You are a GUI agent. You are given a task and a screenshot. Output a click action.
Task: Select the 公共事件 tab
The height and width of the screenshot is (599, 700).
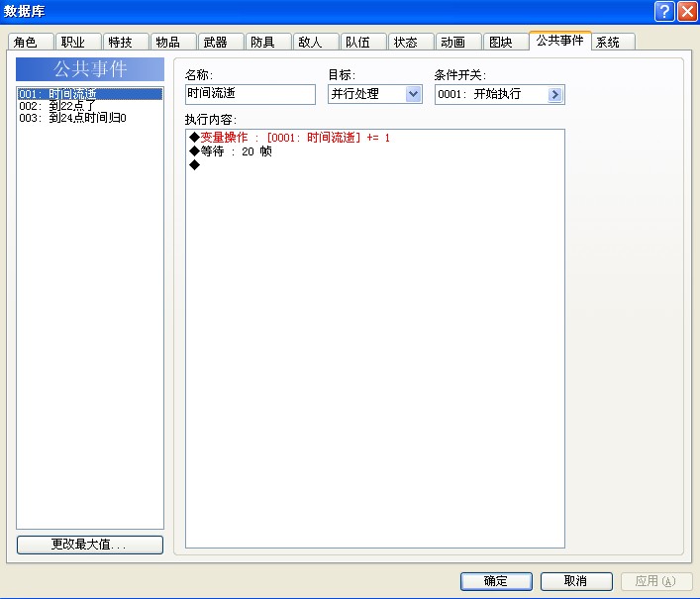click(x=559, y=41)
